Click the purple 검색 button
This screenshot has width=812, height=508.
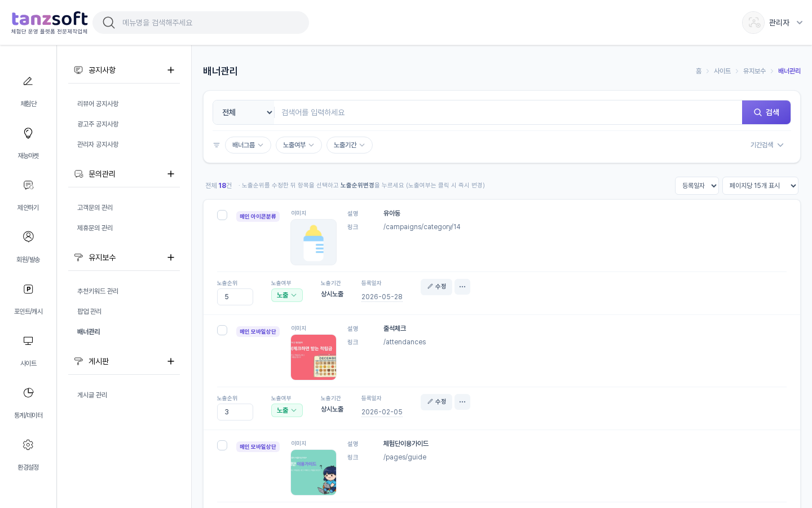[766, 112]
